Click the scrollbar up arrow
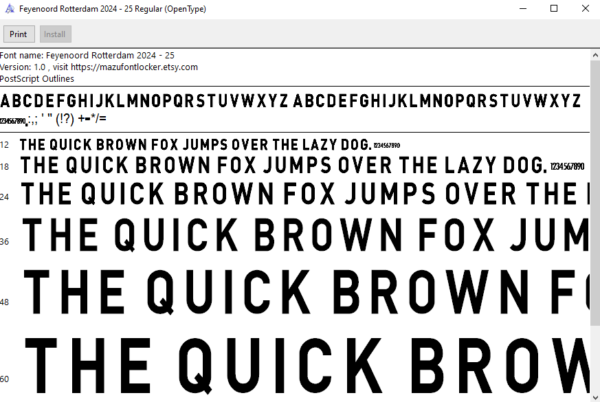 tap(595, 55)
